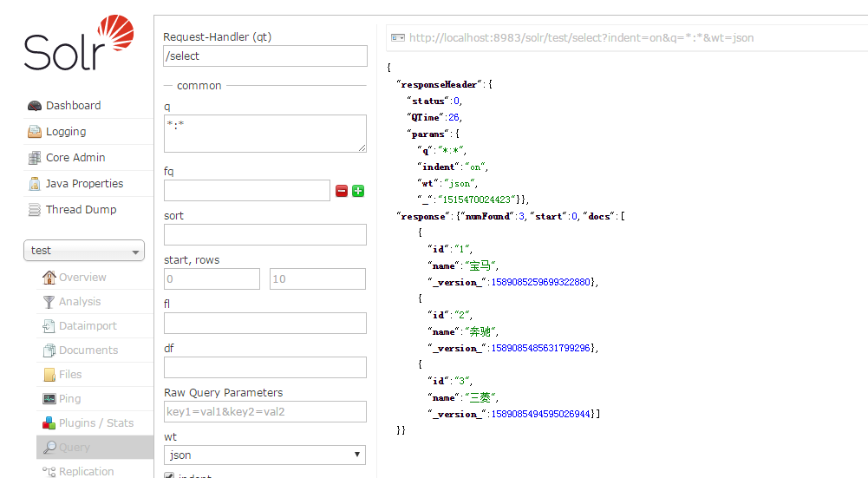Click the Core Admin server icon
The width and height of the screenshot is (868, 478).
[x=35, y=158]
